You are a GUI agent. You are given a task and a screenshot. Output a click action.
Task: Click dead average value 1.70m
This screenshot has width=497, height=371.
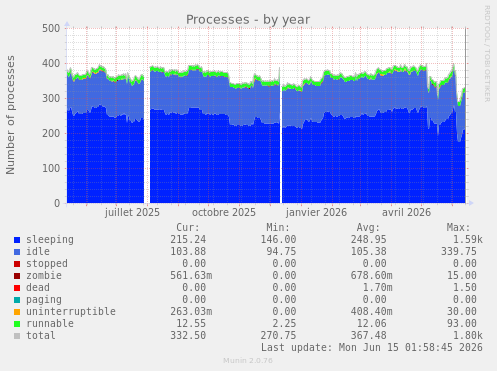coord(378,288)
